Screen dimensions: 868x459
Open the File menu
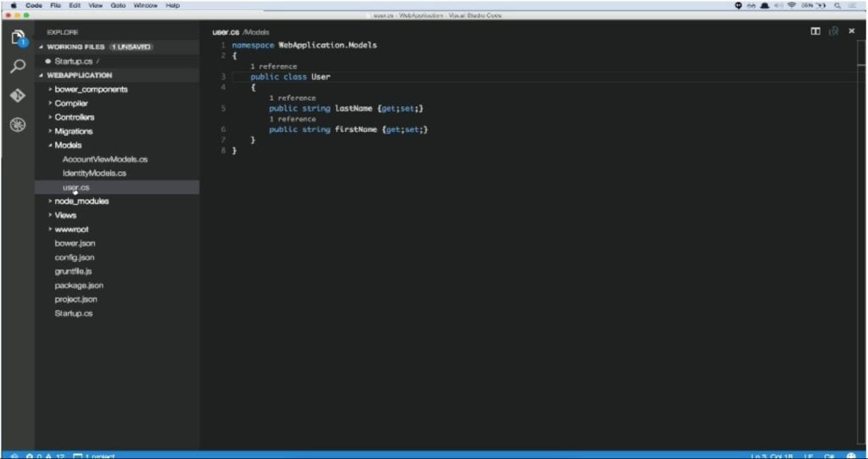56,5
